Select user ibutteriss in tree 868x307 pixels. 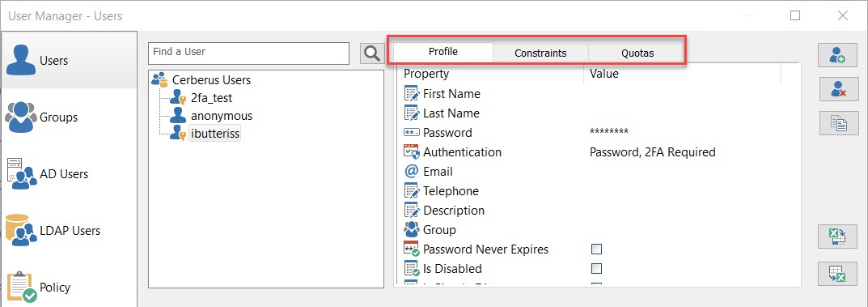(x=215, y=134)
